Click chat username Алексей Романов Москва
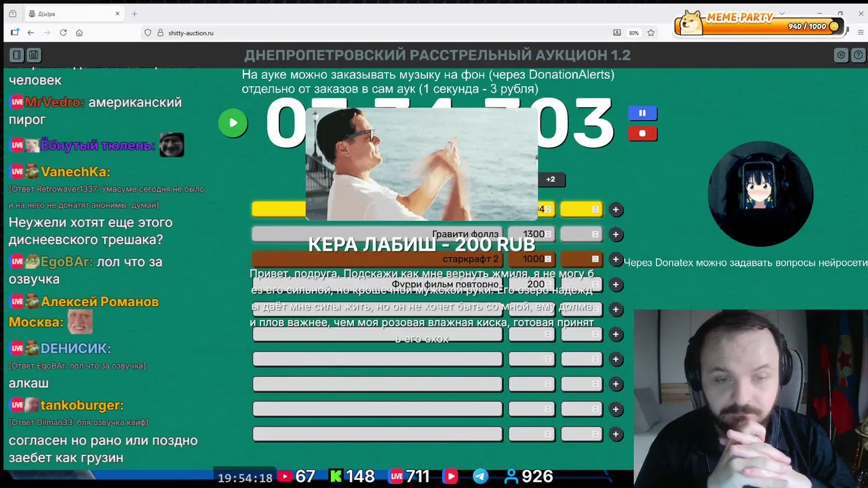 coord(83,312)
